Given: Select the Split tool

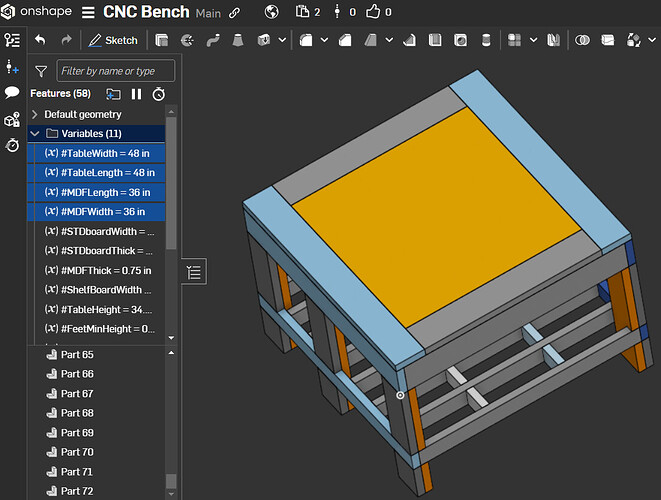Looking at the screenshot, I should tap(607, 40).
